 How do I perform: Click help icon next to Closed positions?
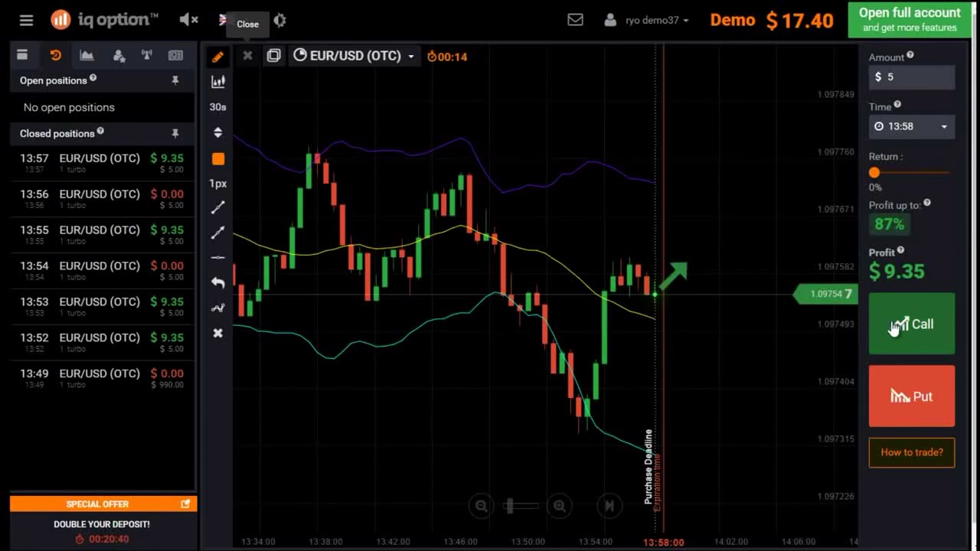click(x=100, y=131)
